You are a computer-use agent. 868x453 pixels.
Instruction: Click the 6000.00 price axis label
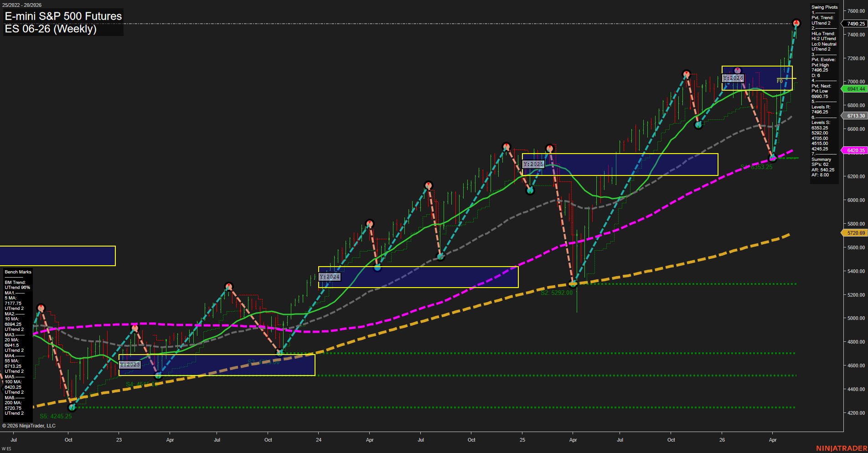[x=856, y=200]
